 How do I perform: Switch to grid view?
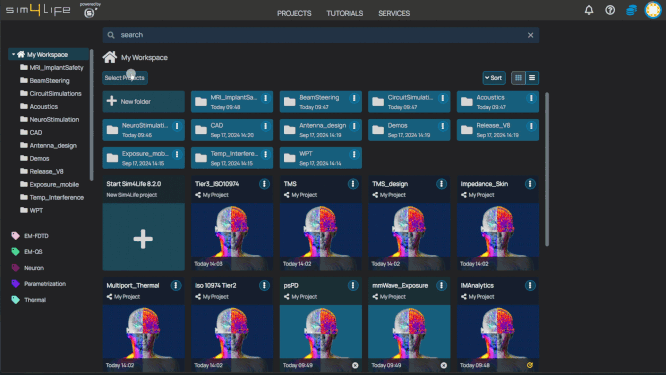tap(518, 78)
